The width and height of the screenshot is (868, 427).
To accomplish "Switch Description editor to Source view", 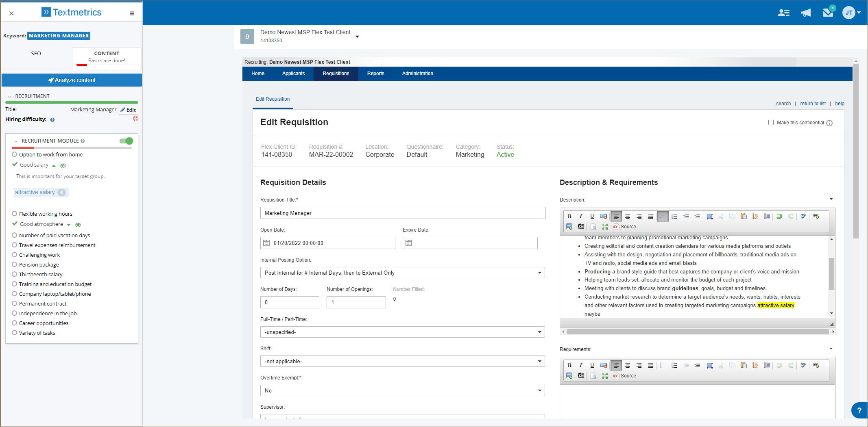I will tap(625, 227).
